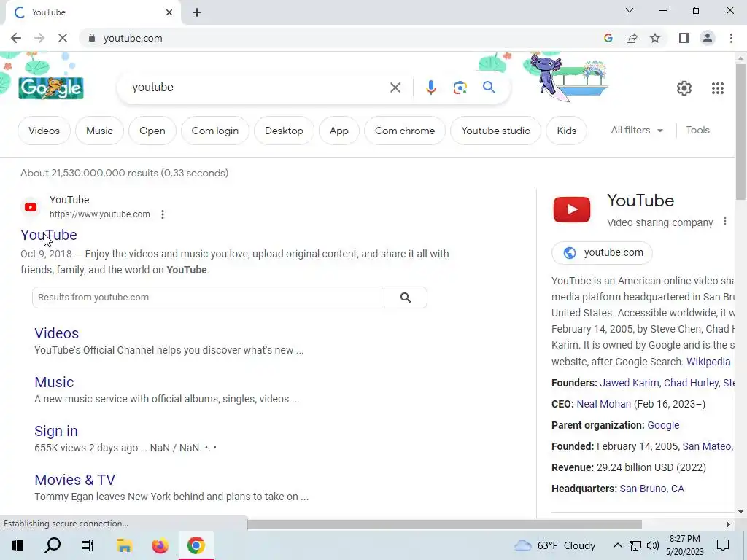
Task: Select the Com chrome filter chip
Action: click(x=404, y=131)
